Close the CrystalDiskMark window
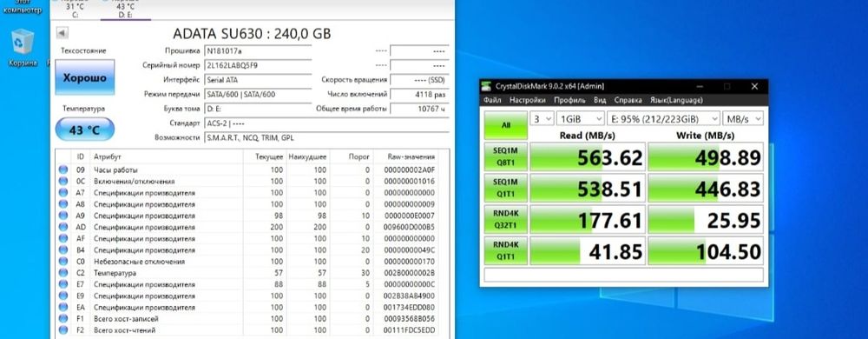Image resolution: width=868 pixels, height=339 pixels. [x=754, y=86]
